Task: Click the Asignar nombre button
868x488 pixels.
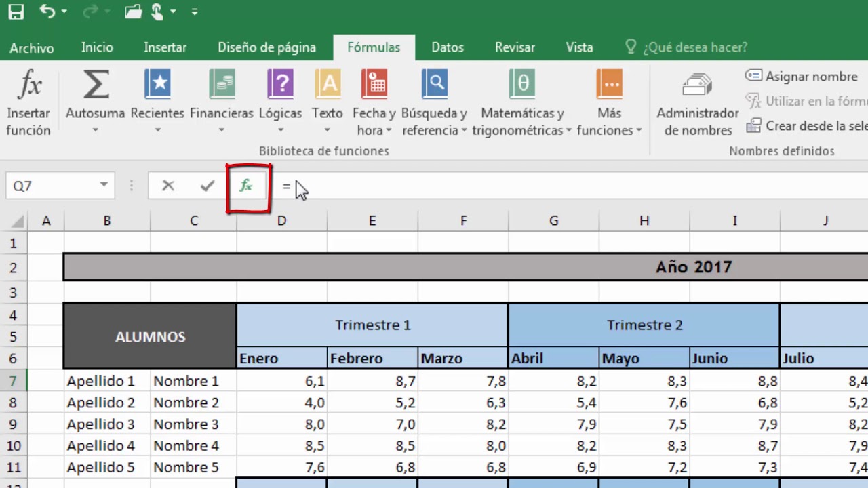Action: [x=802, y=77]
